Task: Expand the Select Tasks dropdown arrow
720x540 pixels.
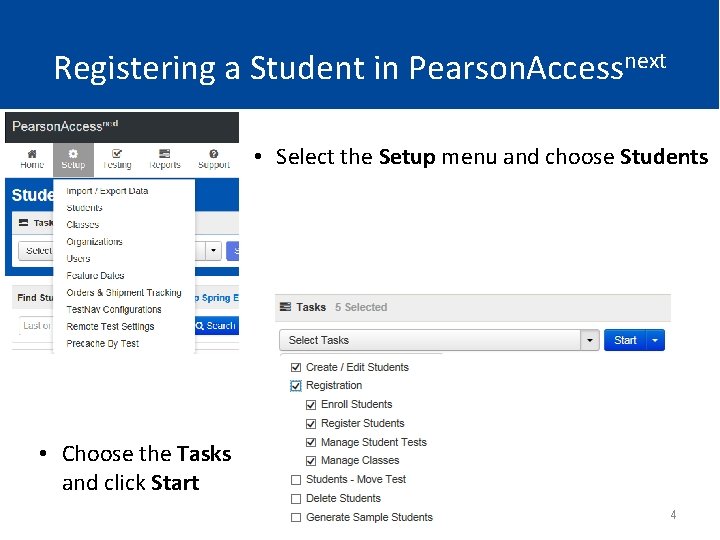Action: point(590,340)
